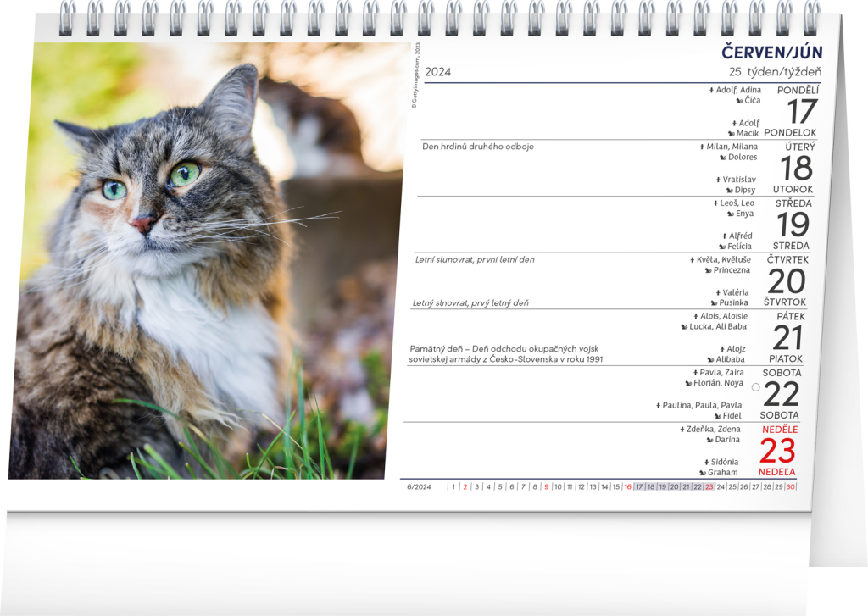Click the 25. týden/týždeň week label
The width and height of the screenshot is (868, 616).
tap(774, 72)
